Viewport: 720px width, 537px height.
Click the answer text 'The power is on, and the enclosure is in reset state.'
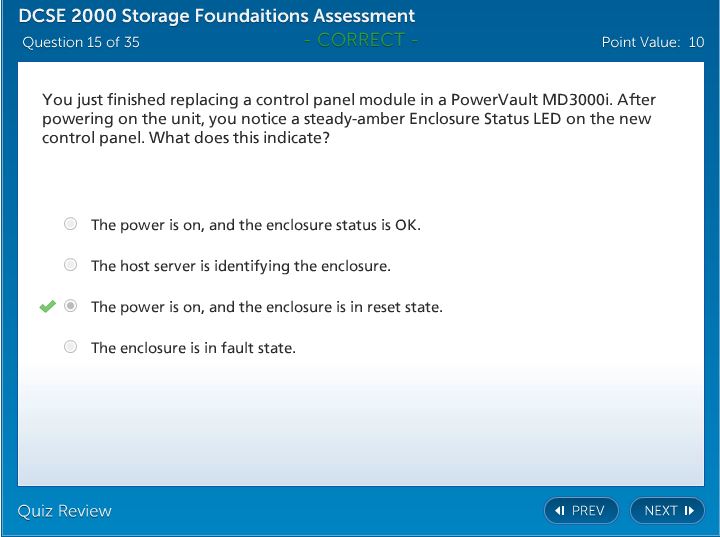[x=266, y=307]
